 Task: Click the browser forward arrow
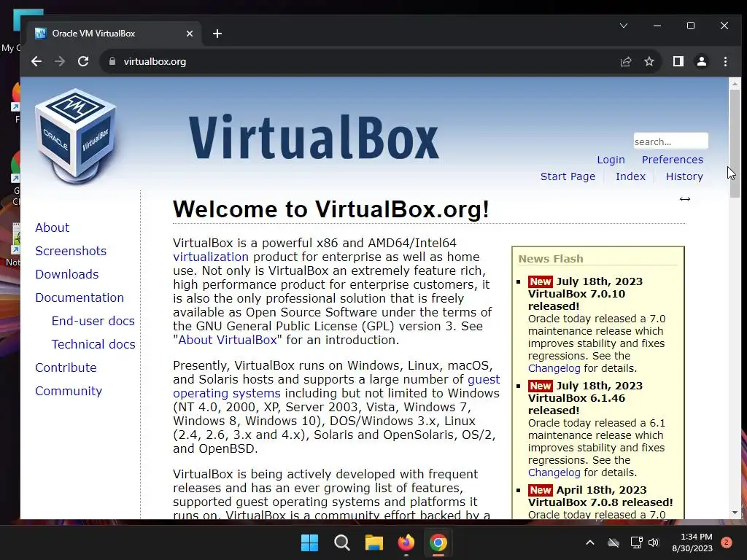pos(60,61)
